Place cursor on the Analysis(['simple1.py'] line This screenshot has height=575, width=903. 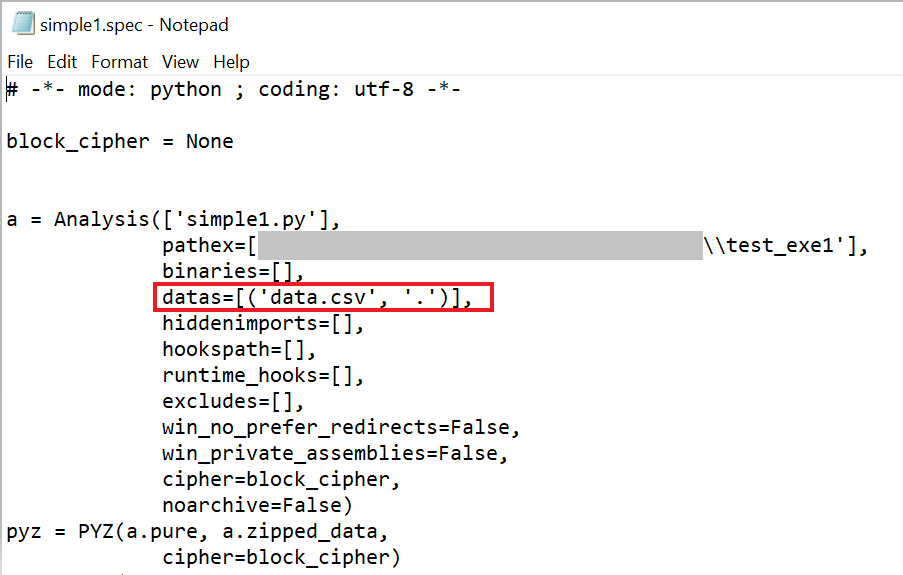coord(173,220)
